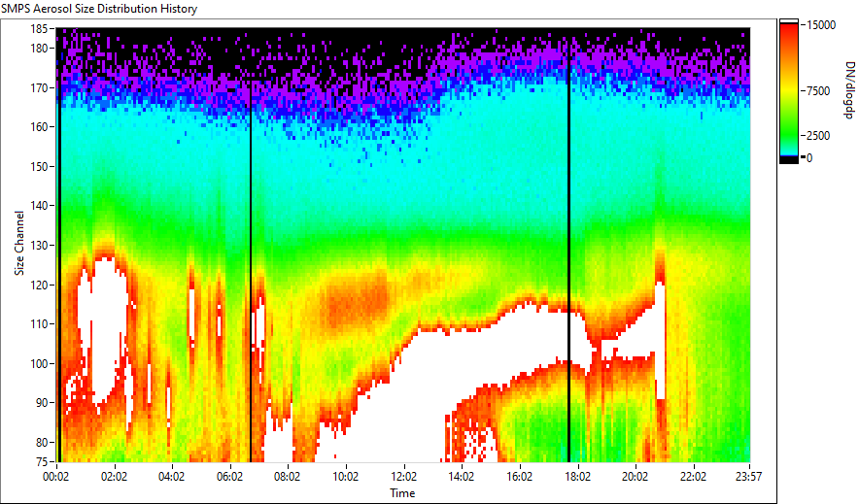Click the 'SMPS Aerosol Size Distribution History' title
This screenshot has width=859, height=504.
pyautogui.click(x=99, y=9)
